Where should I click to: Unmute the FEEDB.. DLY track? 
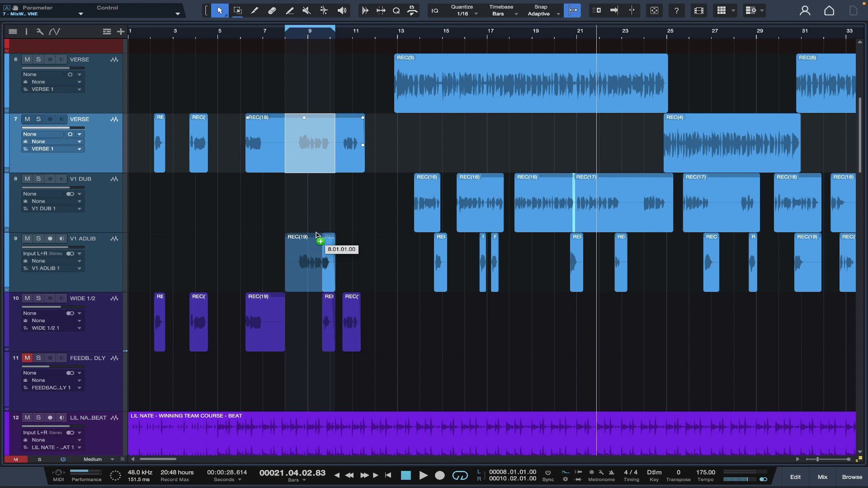click(x=27, y=358)
